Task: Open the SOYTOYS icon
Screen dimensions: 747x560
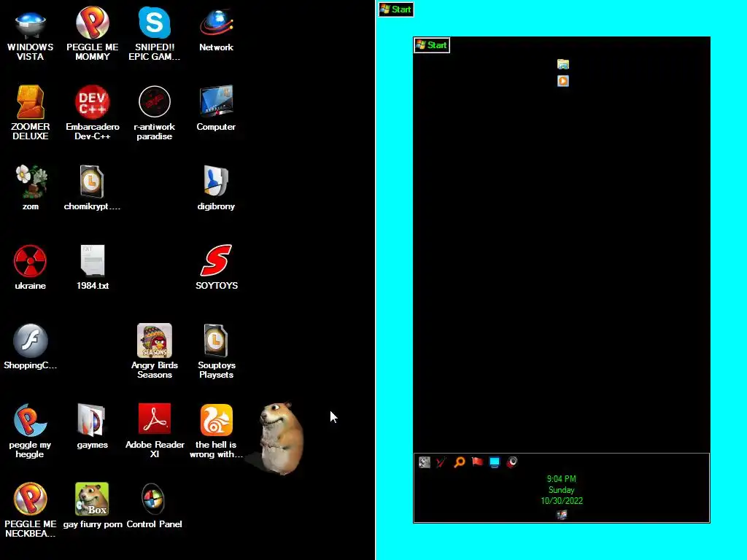Action: (216, 268)
